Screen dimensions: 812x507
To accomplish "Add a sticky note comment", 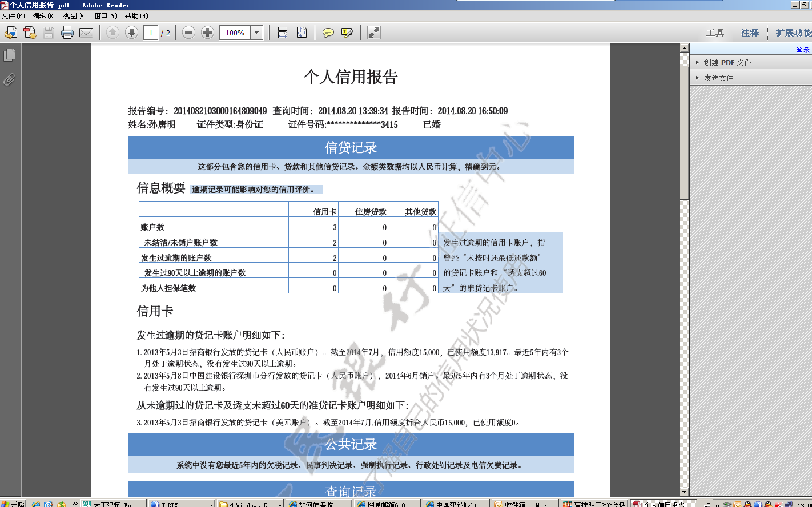I will pos(328,33).
